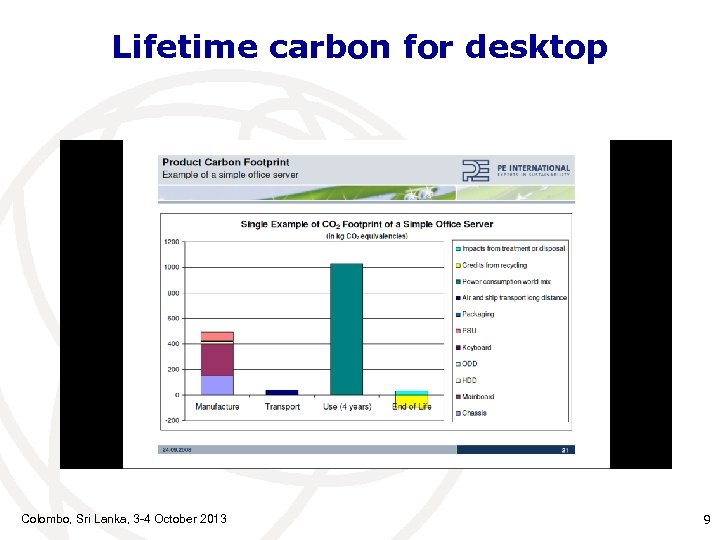The width and height of the screenshot is (720, 540).
Task: Click the 'Product Carbon Footprint' heading
Action: tap(225, 162)
